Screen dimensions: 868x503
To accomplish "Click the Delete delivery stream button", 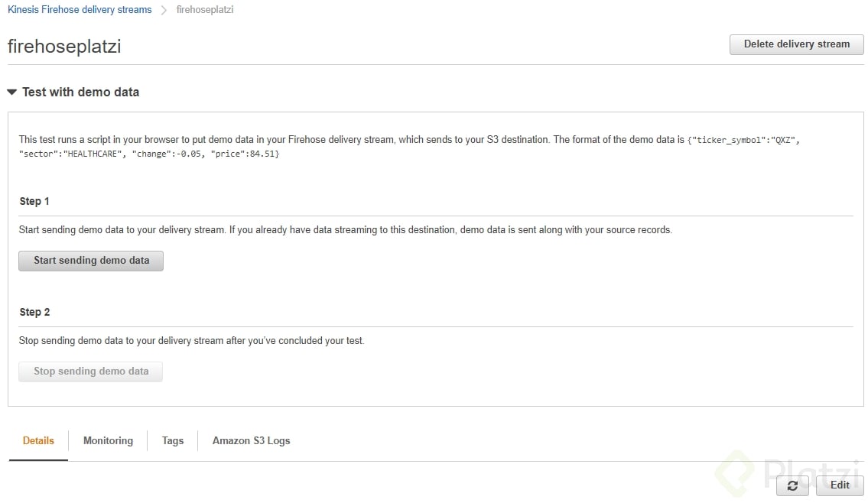I will [797, 44].
